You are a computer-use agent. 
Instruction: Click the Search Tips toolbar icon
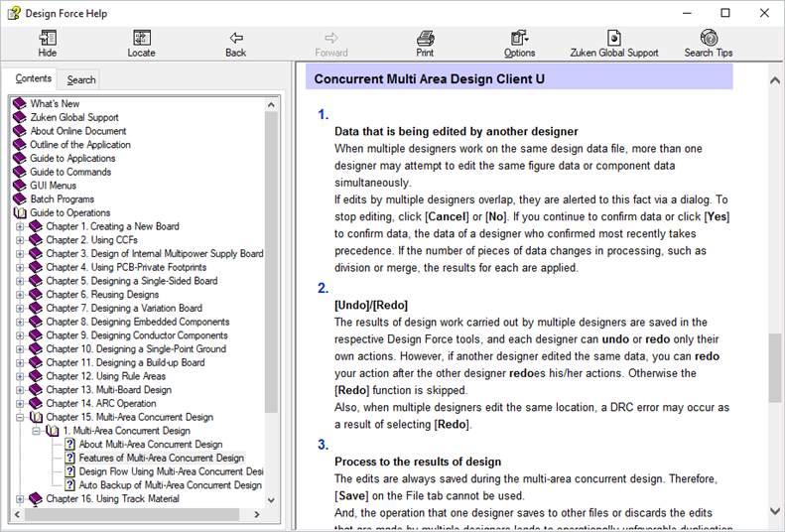(709, 44)
